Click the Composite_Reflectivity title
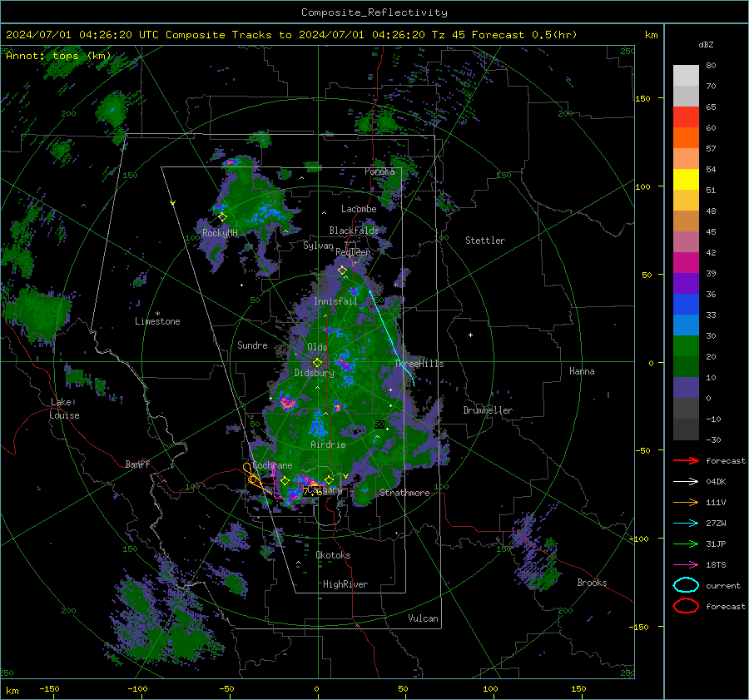749x700 pixels. click(x=374, y=12)
